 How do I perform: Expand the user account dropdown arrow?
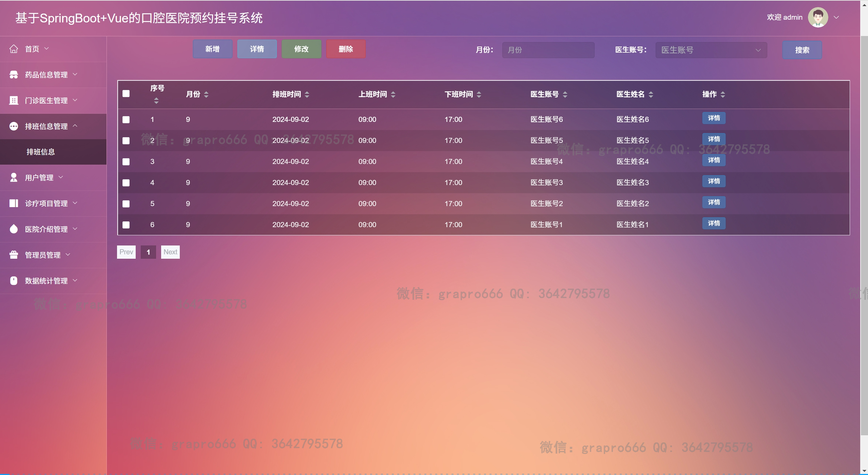836,17
